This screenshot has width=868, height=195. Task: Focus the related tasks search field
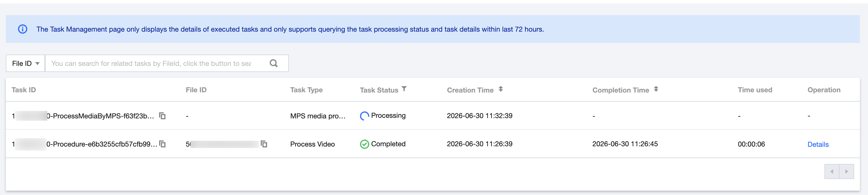[157, 63]
